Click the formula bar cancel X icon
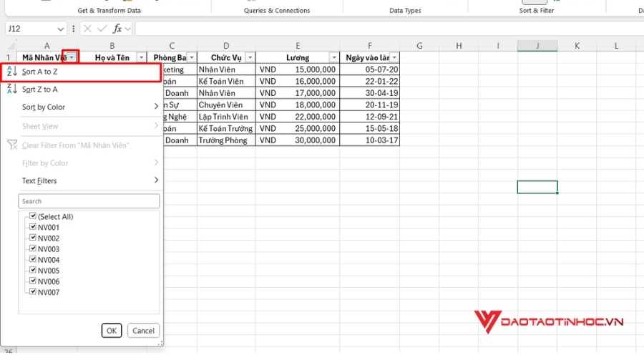644x358 pixels. 87,29
